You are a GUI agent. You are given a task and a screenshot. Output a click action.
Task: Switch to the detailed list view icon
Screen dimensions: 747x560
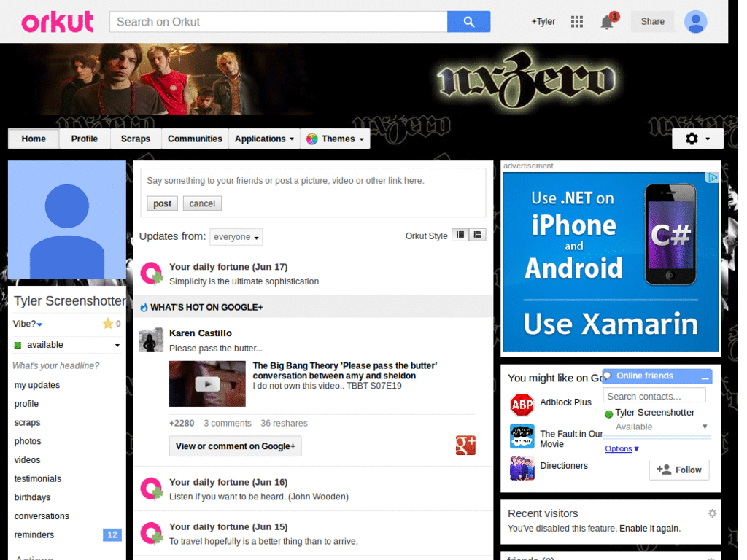477,235
